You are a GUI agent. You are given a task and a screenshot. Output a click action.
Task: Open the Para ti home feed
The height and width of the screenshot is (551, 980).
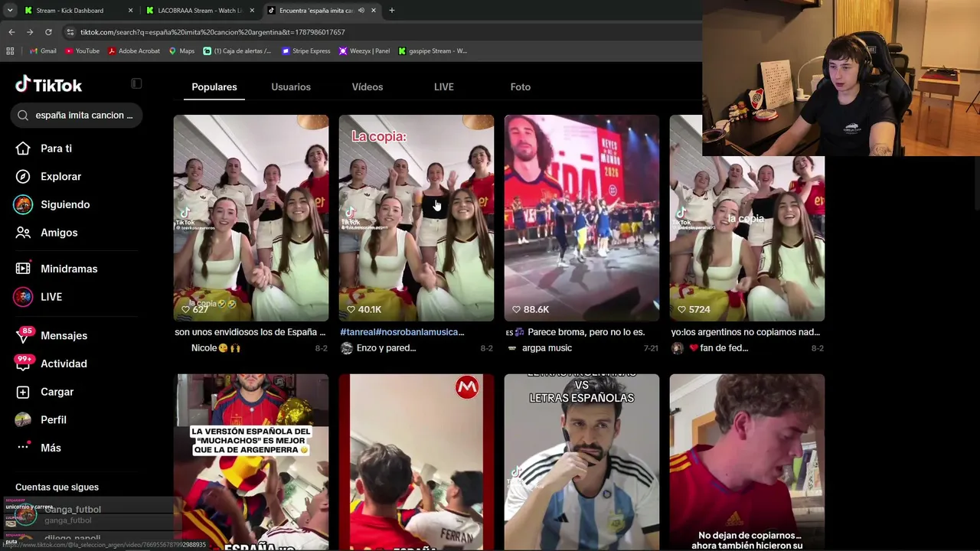coord(44,148)
